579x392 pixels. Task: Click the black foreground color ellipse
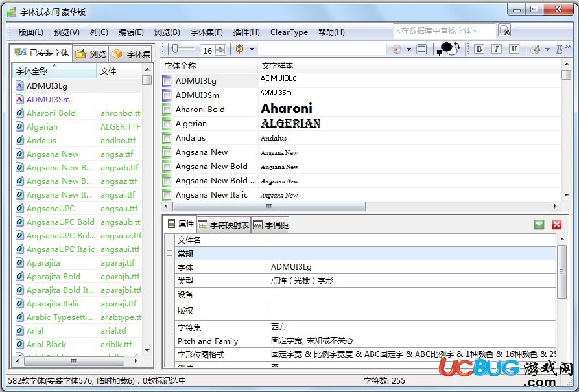[447, 47]
